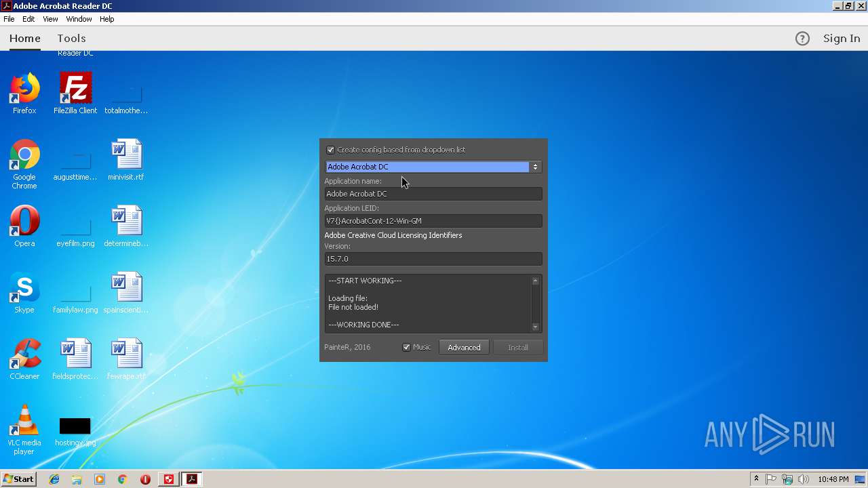Open Opera from the taskbar
Viewport: 868px width, 488px height.
tap(145, 479)
